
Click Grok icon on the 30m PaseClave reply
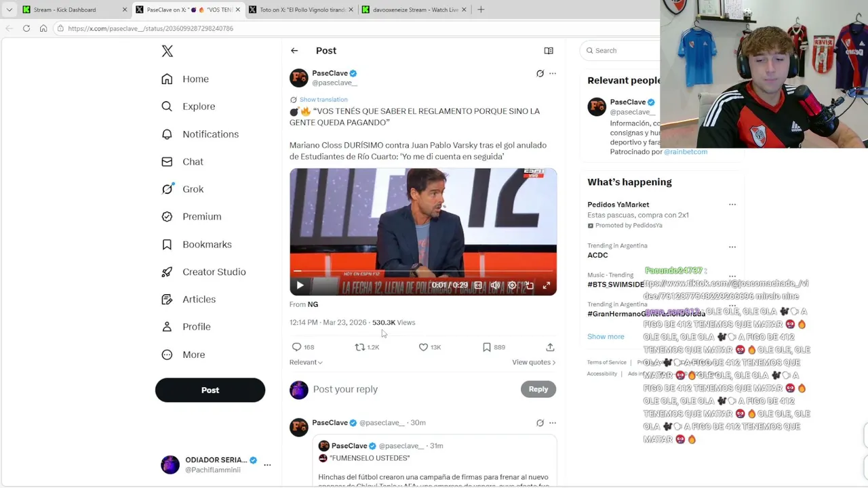point(540,423)
